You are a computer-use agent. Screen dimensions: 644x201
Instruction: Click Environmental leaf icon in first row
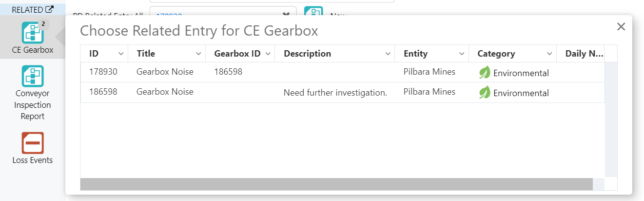pyautogui.click(x=485, y=73)
